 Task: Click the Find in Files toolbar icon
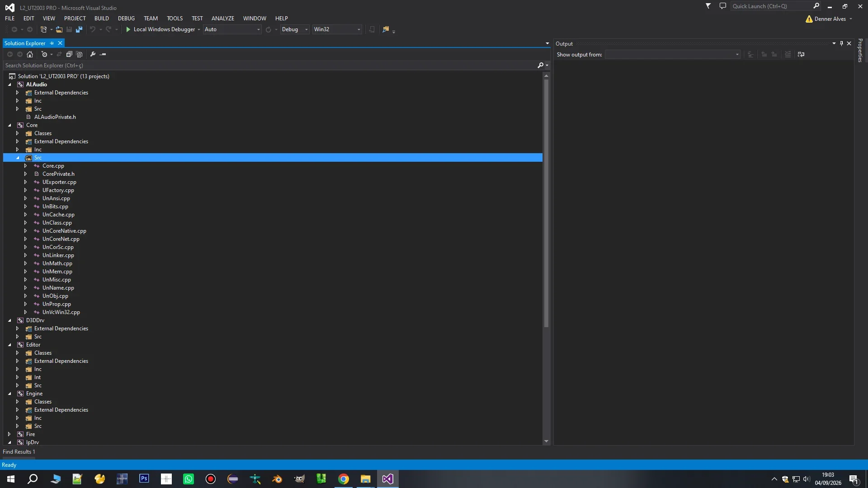point(386,29)
